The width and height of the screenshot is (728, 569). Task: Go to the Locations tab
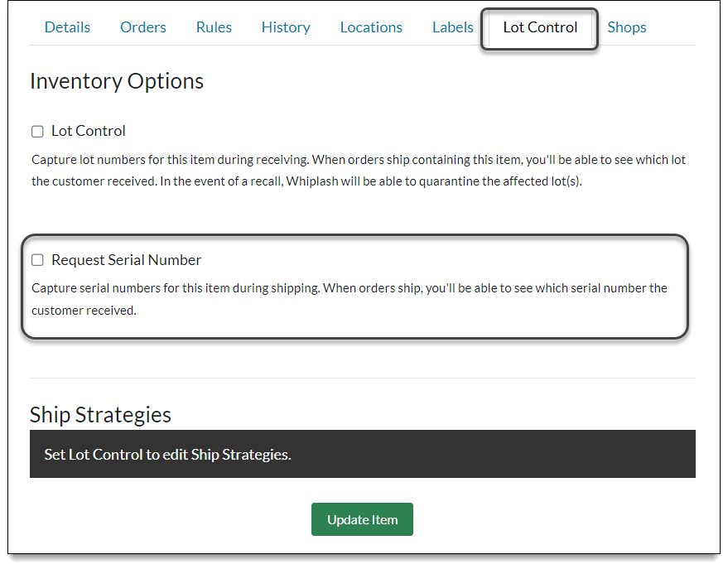click(x=371, y=27)
